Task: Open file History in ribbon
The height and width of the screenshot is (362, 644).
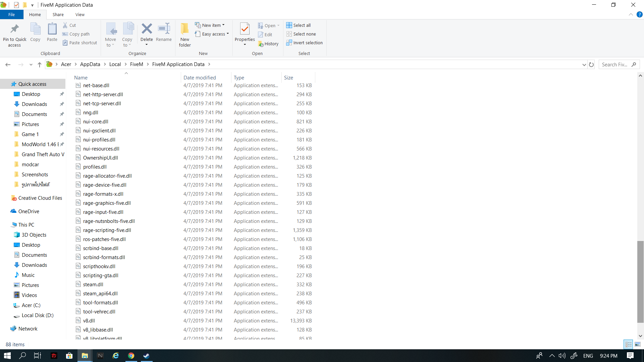Action: pos(268,44)
